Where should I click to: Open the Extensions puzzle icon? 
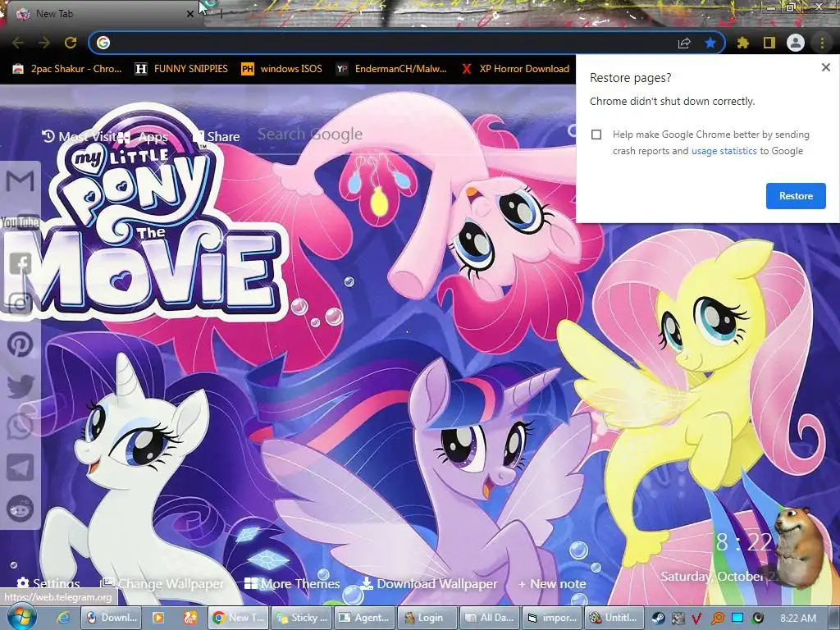pos(742,43)
